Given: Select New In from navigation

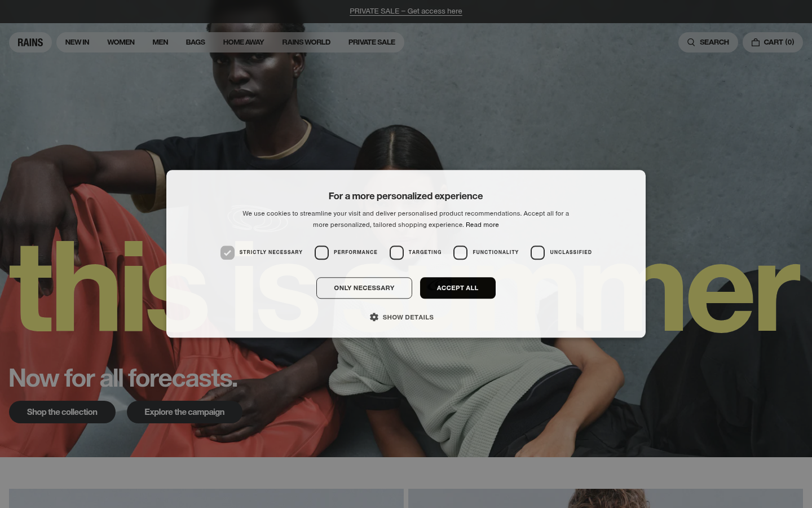Looking at the screenshot, I should point(77,42).
